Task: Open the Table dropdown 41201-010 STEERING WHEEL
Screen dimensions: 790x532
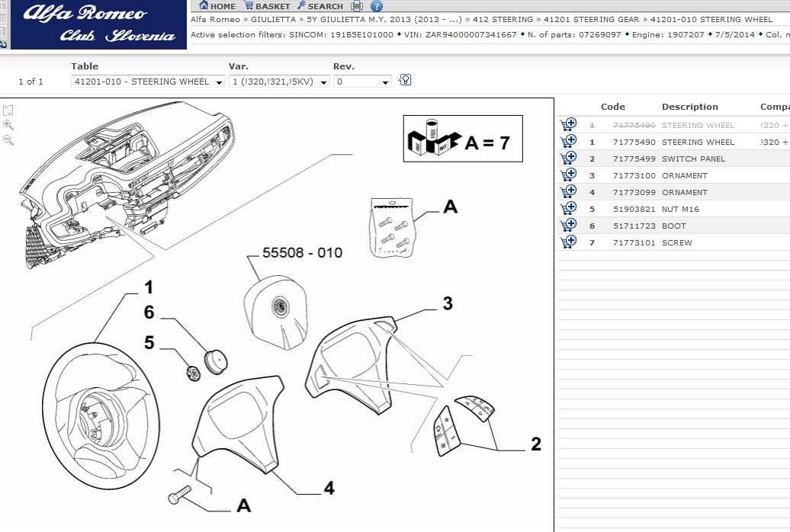Action: pyautogui.click(x=148, y=82)
